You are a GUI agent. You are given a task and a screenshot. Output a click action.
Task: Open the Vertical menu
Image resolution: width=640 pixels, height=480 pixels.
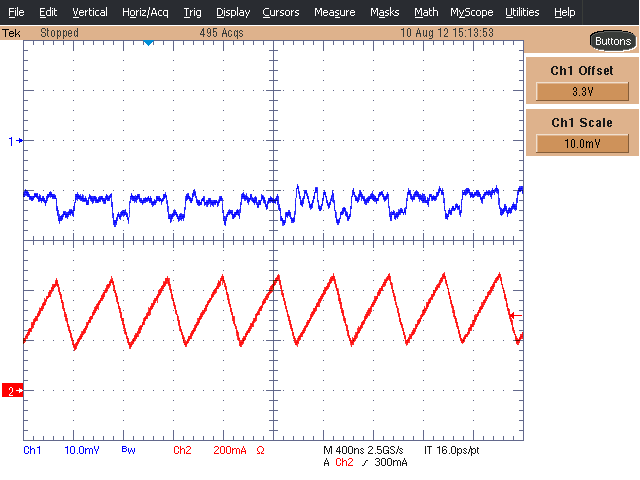coord(90,12)
